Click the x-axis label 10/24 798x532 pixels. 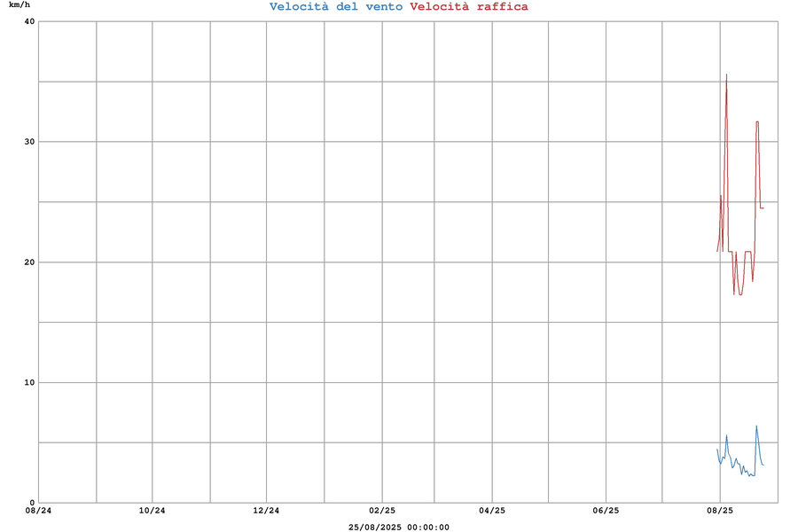[x=152, y=511]
